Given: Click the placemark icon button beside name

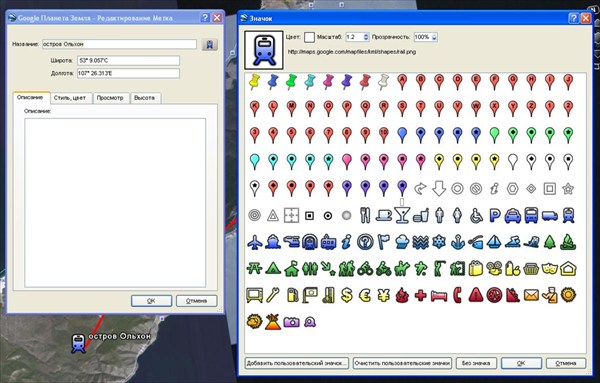Looking at the screenshot, I should coord(210,44).
